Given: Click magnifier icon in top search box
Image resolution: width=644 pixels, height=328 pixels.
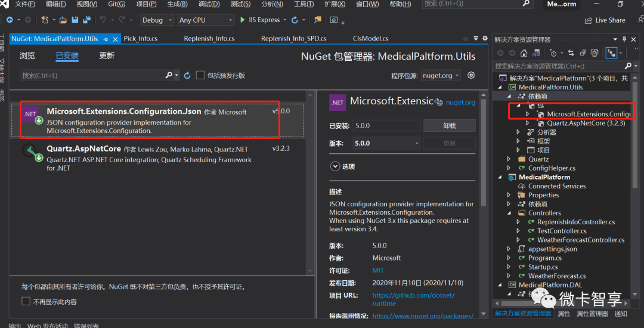Looking at the screenshot, I should [x=526, y=4].
